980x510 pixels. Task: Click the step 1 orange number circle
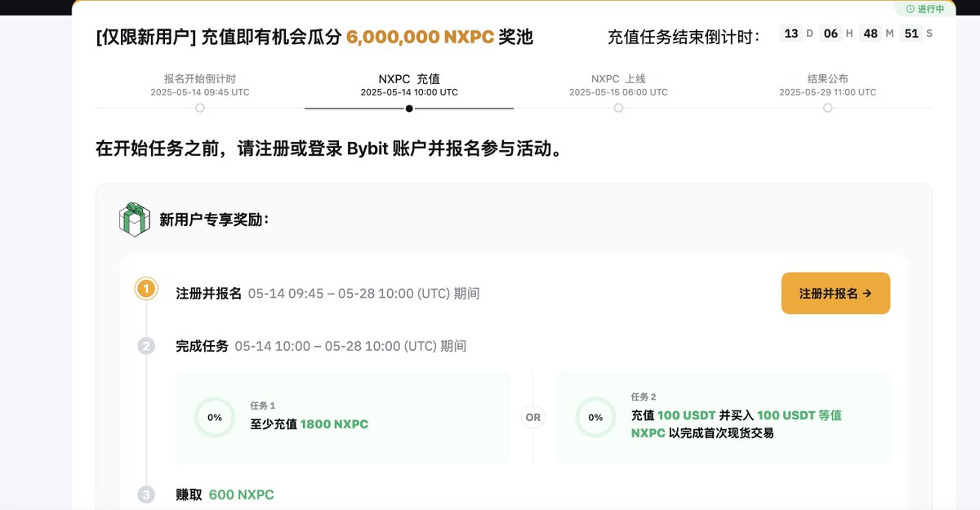click(x=146, y=289)
